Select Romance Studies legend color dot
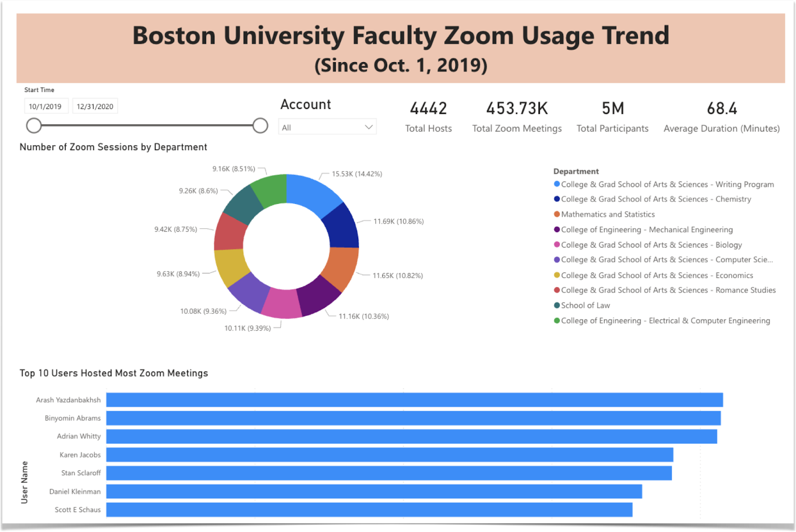This screenshot has width=796, height=532. [x=557, y=290]
